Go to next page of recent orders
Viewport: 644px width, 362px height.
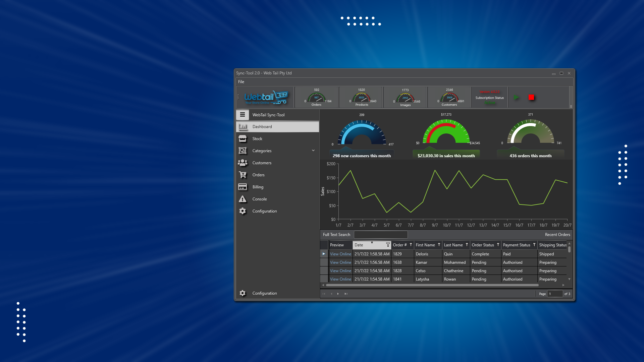pos(338,294)
